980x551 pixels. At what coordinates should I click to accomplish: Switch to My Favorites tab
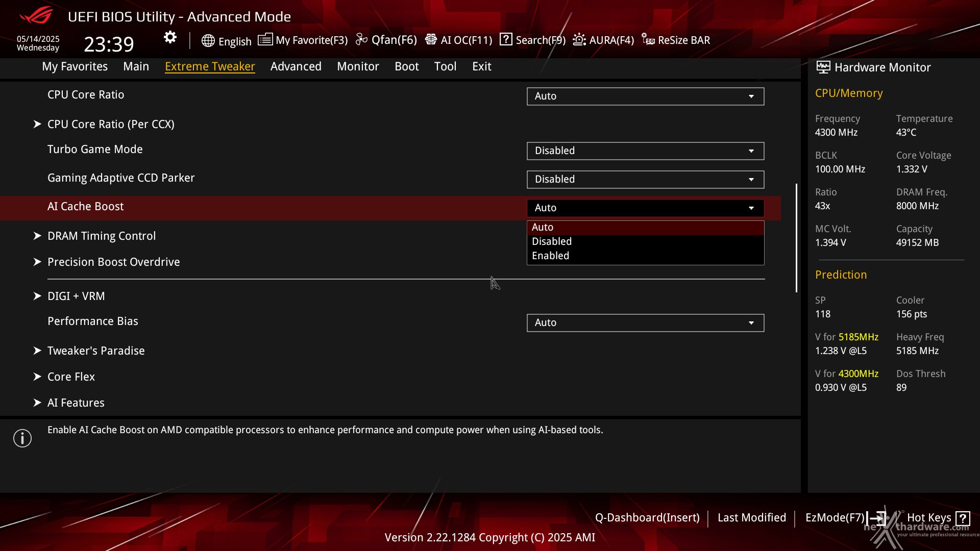pyautogui.click(x=75, y=67)
